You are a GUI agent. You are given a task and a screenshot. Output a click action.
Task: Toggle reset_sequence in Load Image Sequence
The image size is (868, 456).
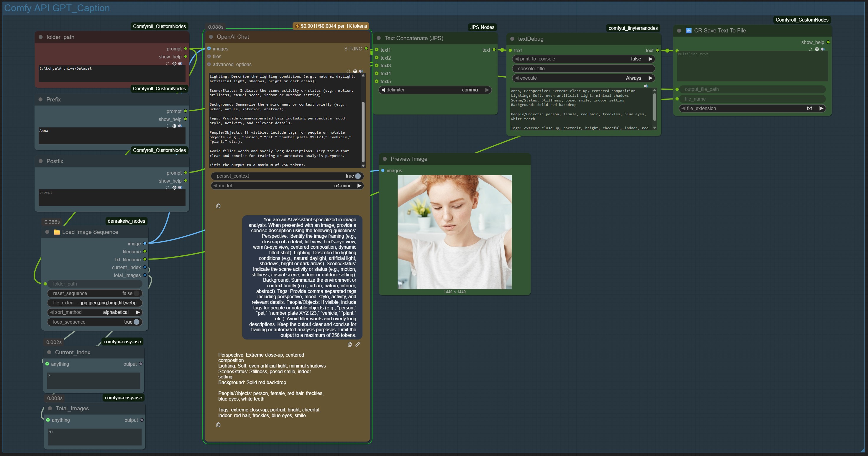tap(136, 293)
